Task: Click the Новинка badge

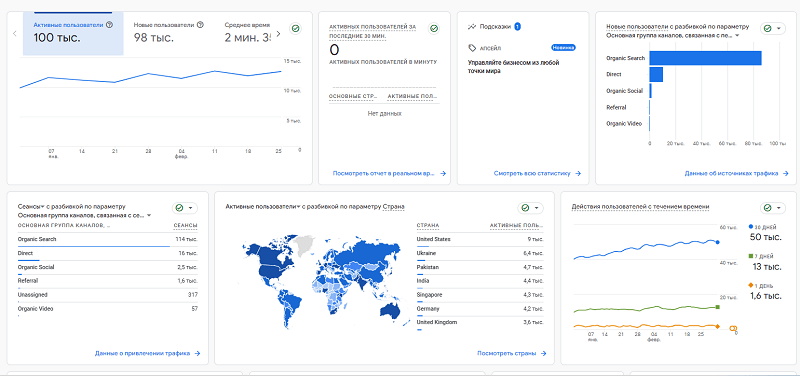Action: pos(563,48)
